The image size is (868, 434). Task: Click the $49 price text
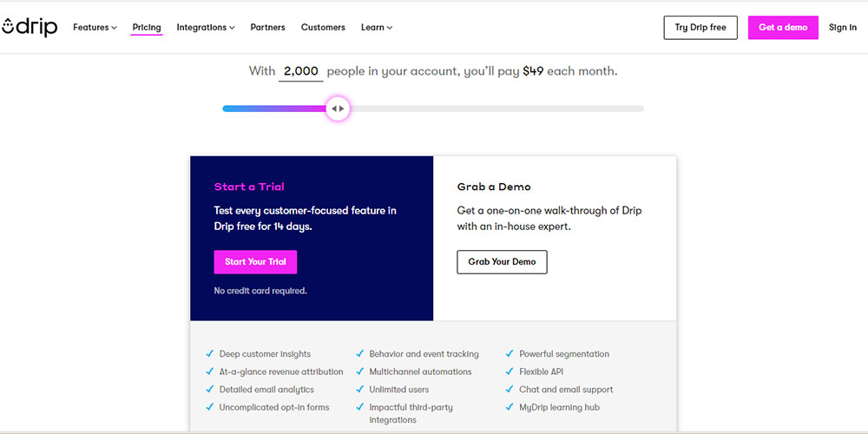point(533,71)
